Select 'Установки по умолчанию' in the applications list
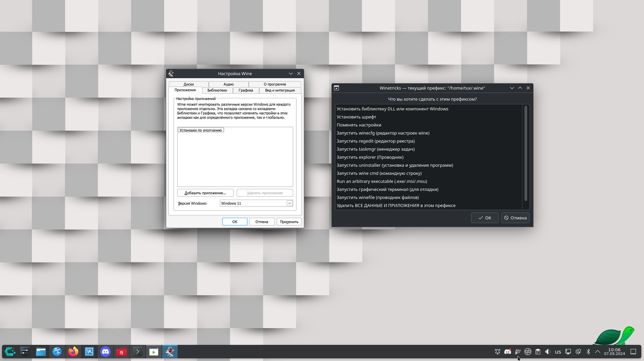 pos(200,130)
